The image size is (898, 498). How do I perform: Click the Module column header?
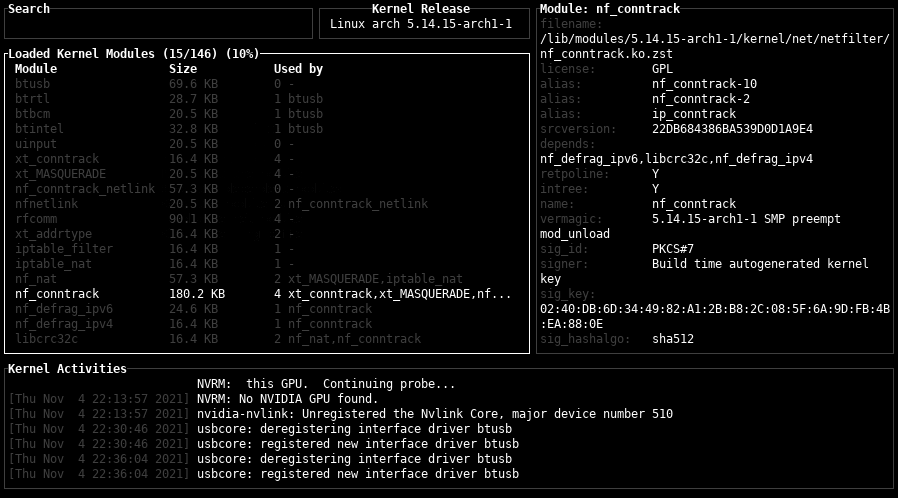pos(36,69)
